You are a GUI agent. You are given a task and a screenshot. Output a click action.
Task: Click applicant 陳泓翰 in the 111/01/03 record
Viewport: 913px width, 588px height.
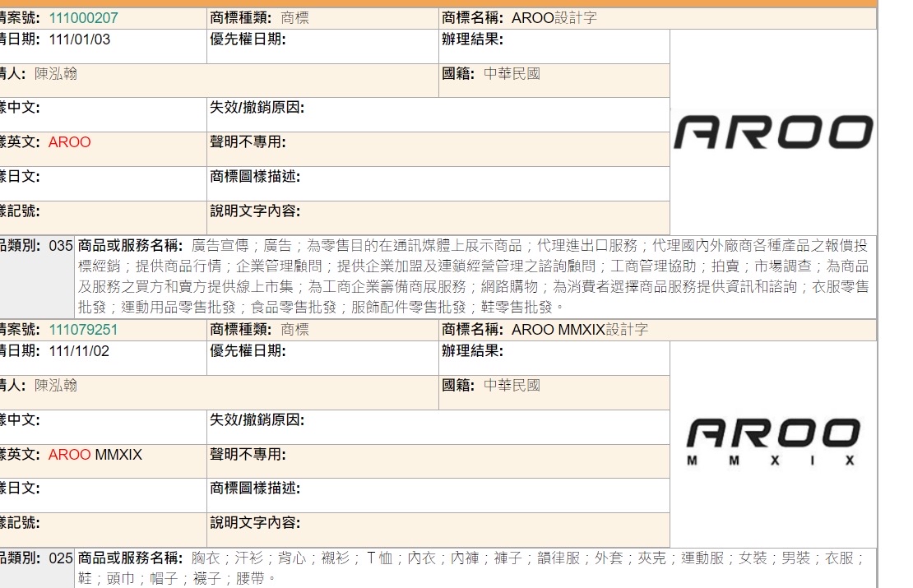pyautogui.click(x=56, y=74)
